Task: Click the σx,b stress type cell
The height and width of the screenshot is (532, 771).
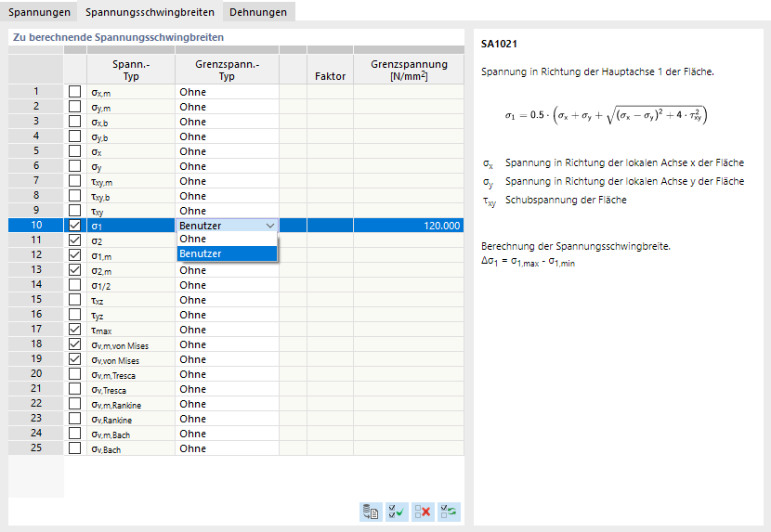Action: coord(131,122)
